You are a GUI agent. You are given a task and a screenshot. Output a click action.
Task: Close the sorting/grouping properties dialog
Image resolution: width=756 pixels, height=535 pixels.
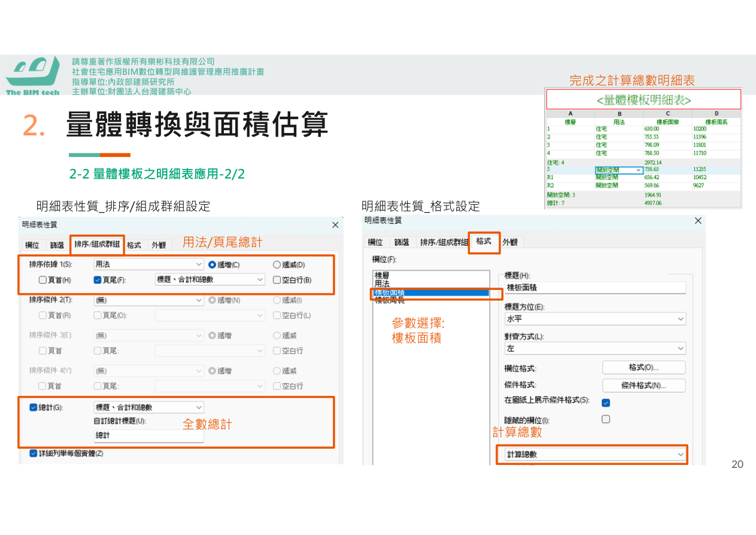tap(335, 225)
